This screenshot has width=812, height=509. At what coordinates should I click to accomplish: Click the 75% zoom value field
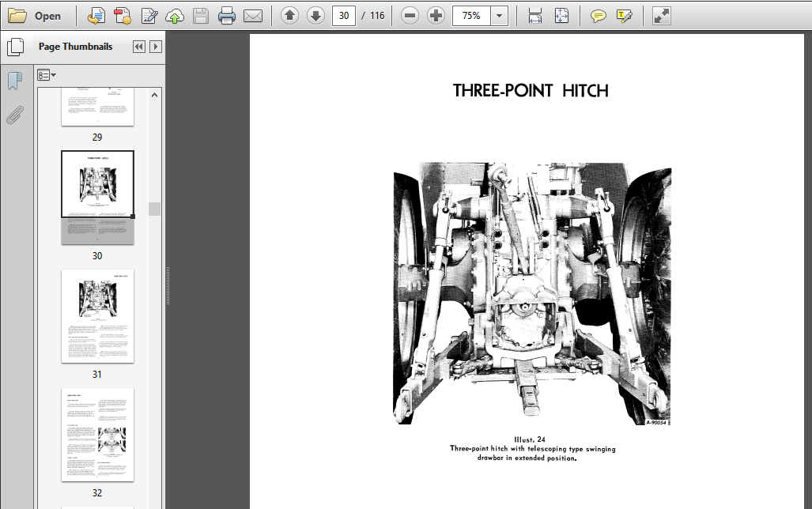click(471, 16)
